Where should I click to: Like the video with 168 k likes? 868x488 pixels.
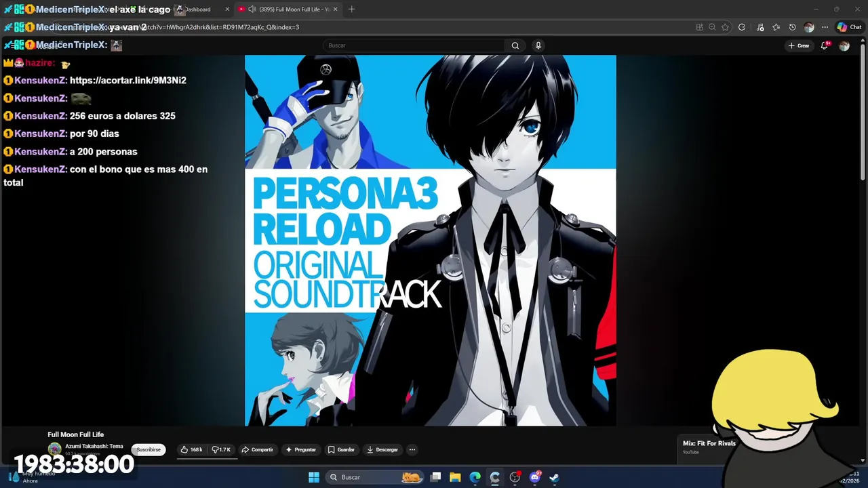point(192,449)
